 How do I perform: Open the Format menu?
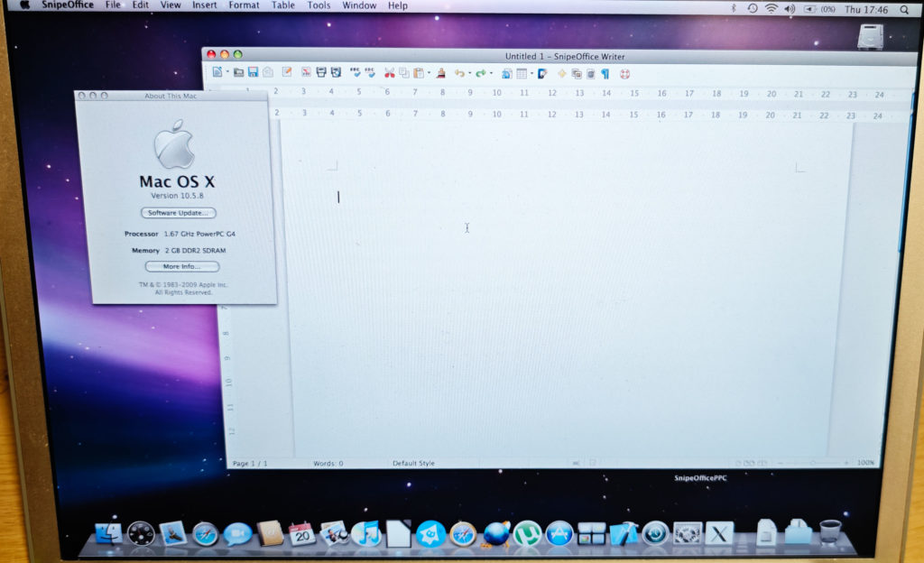(244, 6)
